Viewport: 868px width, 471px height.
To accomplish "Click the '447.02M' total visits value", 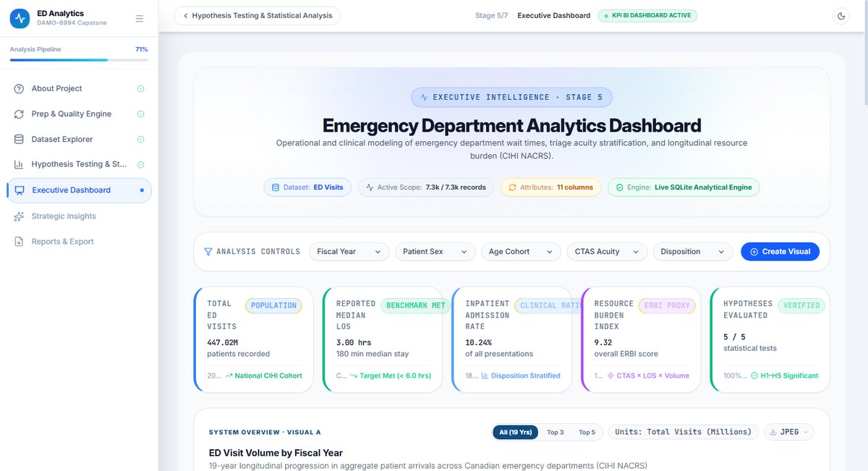I will click(x=224, y=342).
